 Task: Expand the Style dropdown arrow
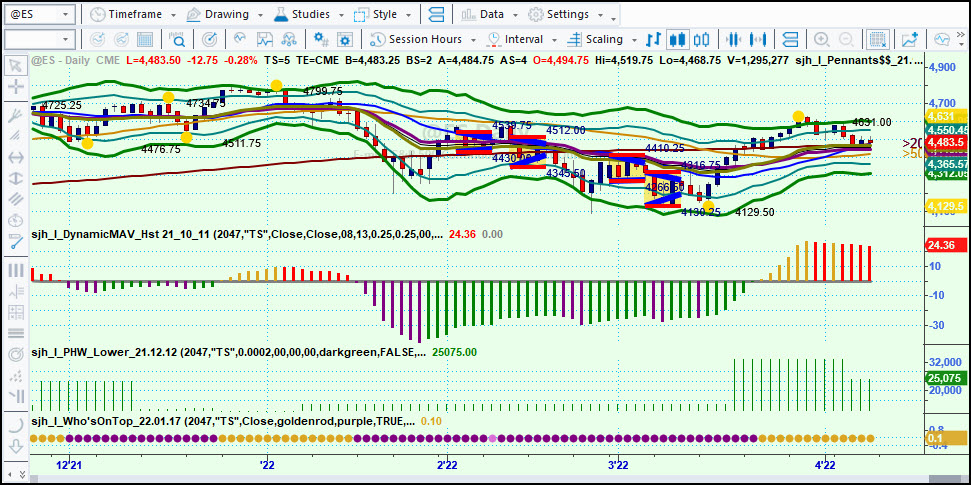[x=409, y=15]
